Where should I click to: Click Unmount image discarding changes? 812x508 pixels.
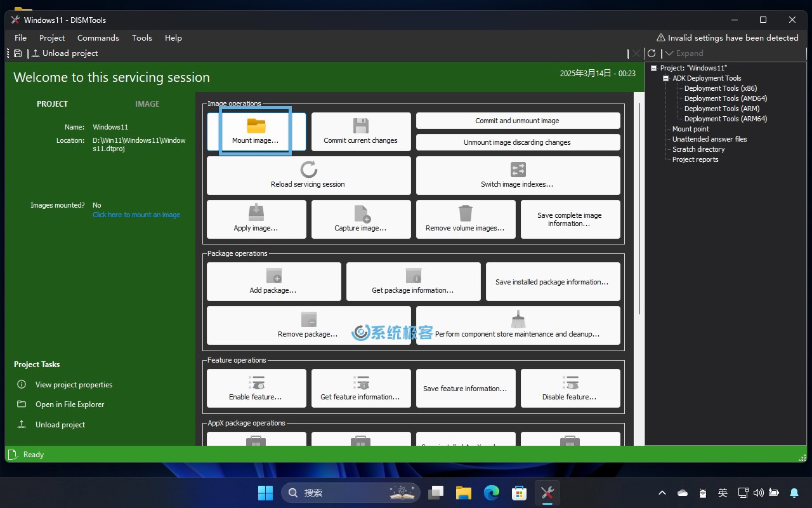[518, 142]
